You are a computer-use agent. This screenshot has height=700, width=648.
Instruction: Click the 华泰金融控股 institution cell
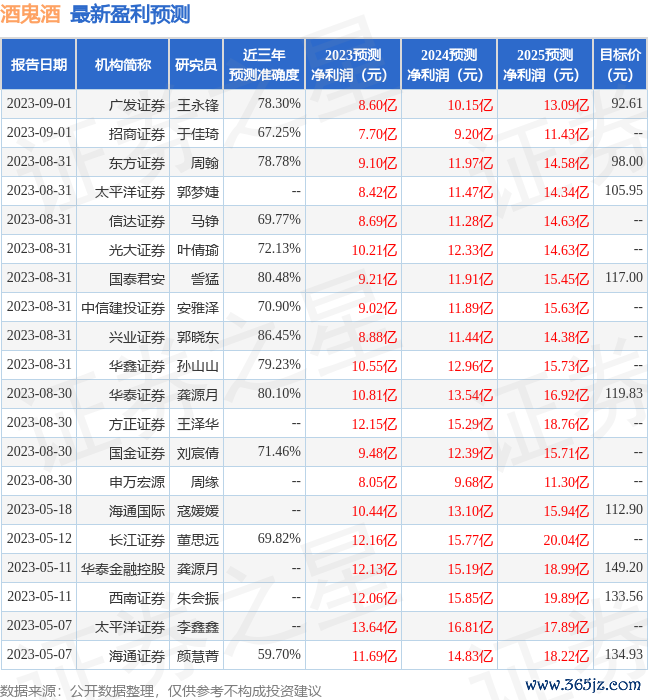click(x=123, y=569)
